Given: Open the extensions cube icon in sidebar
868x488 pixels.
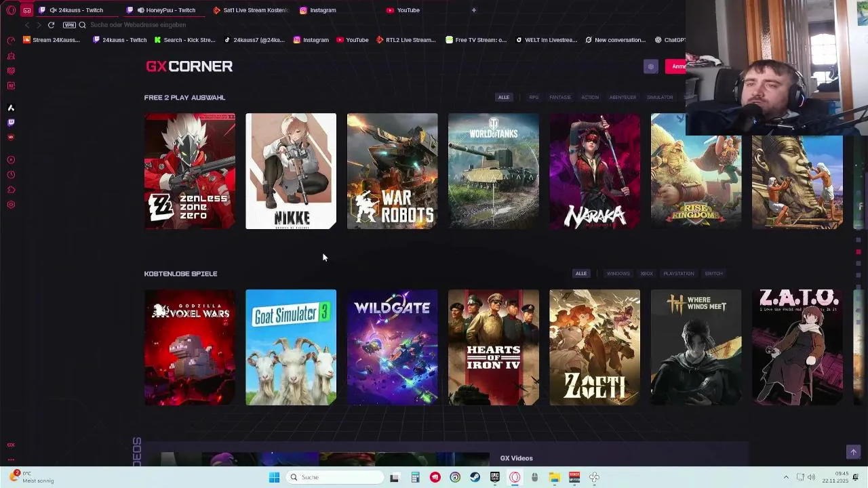Looking at the screenshot, I should pos(11,190).
